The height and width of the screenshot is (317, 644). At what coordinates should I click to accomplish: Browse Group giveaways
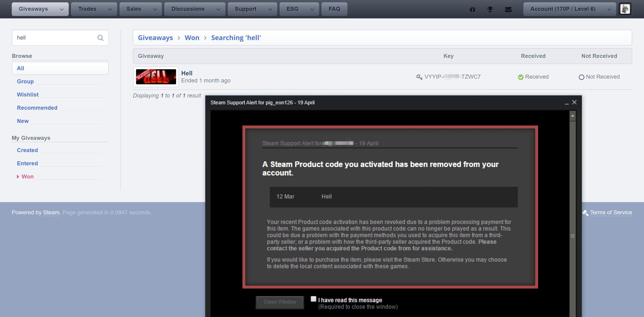coord(25,81)
